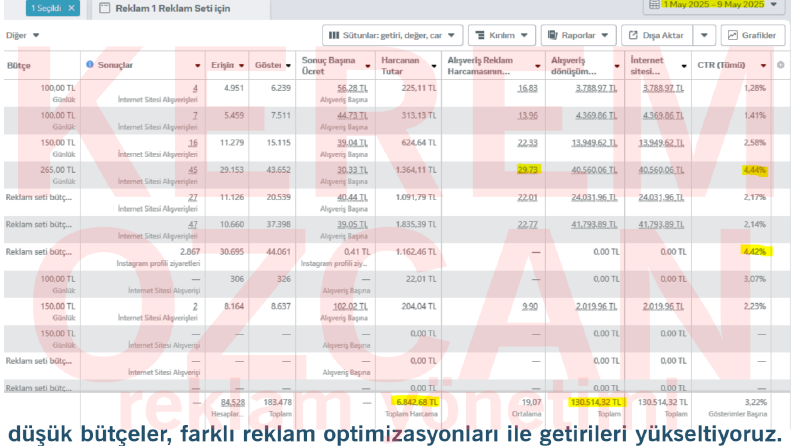This screenshot has width=793, height=446.
Task: Open the Raporlar menu
Action: click(579, 35)
